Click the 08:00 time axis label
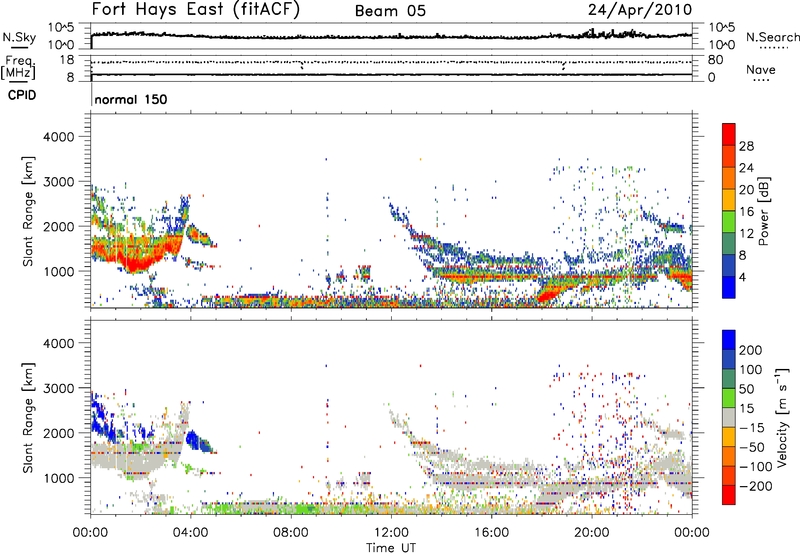 [291, 533]
